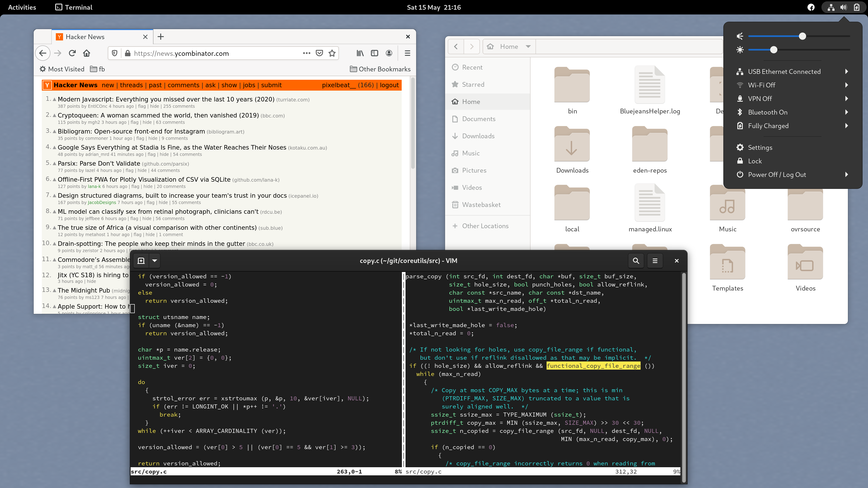This screenshot has height=488, width=868.
Task: Open Other Bookmarks folder
Action: (380, 69)
